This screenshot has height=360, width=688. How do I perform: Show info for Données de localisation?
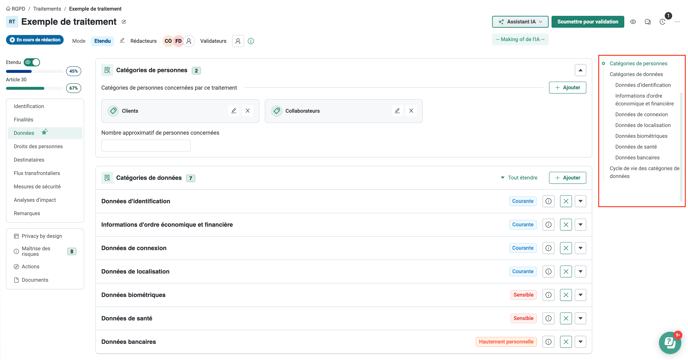click(x=548, y=271)
